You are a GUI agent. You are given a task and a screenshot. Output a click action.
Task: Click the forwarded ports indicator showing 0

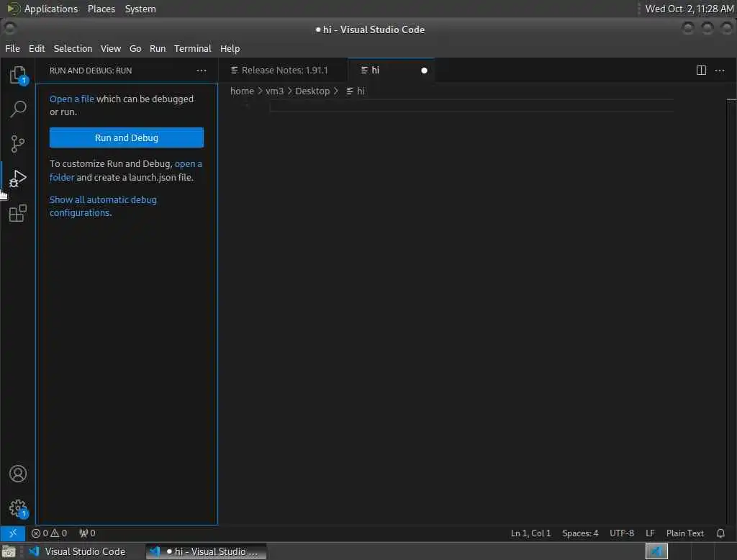coord(87,533)
